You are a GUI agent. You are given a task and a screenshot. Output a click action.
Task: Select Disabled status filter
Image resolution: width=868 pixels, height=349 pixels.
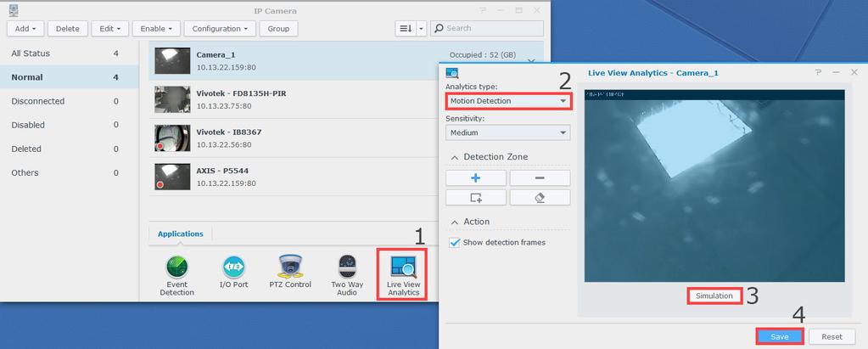point(70,125)
